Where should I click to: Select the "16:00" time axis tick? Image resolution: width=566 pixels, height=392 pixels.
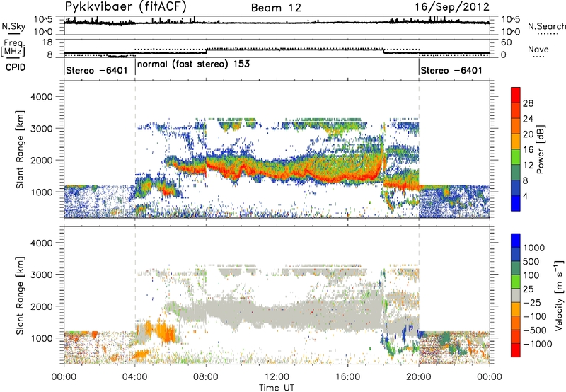click(x=347, y=377)
